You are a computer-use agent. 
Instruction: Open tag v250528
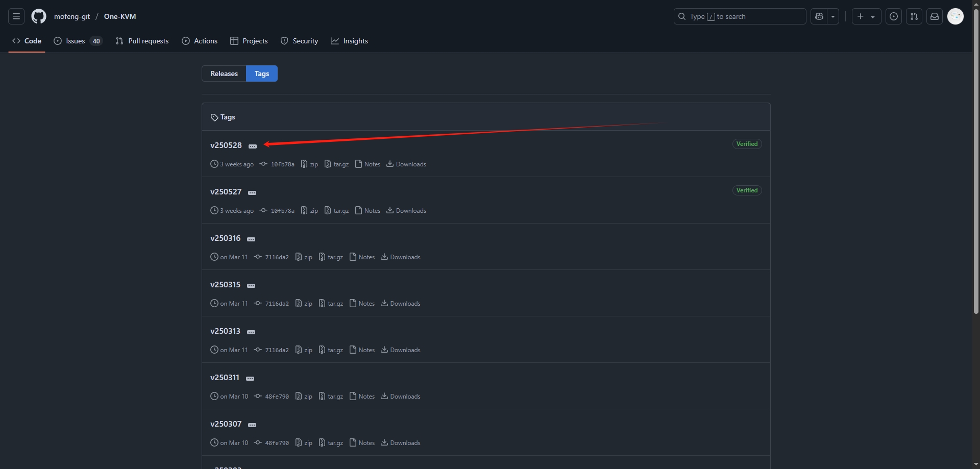coord(226,145)
